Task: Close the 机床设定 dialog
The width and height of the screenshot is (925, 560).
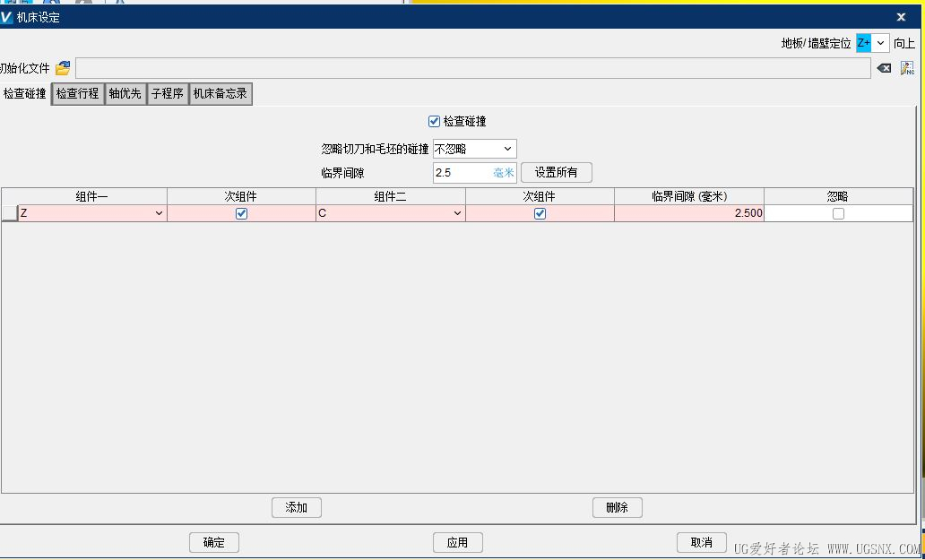Action: coord(901,17)
